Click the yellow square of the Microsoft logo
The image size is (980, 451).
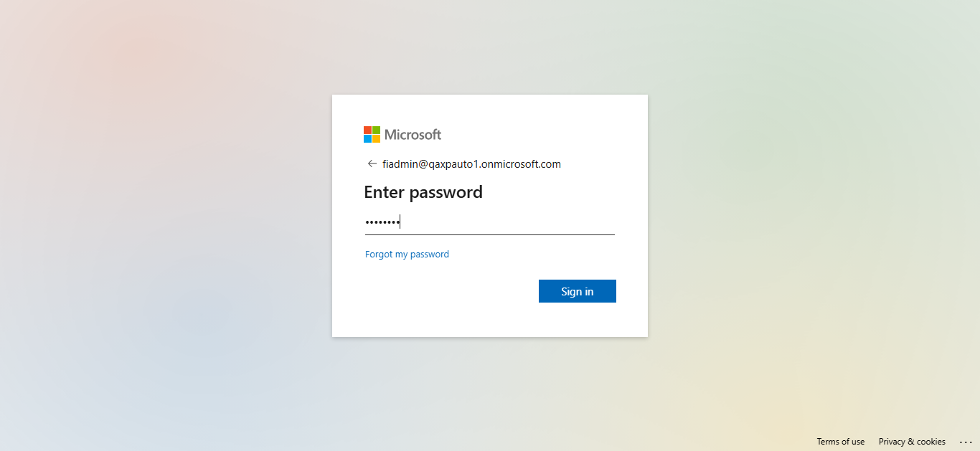[x=377, y=139]
